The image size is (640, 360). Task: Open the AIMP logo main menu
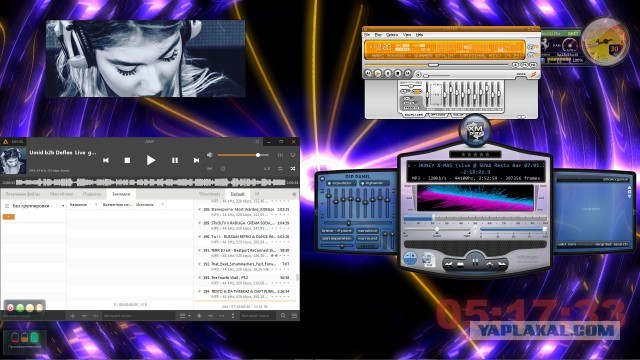tap(6, 142)
